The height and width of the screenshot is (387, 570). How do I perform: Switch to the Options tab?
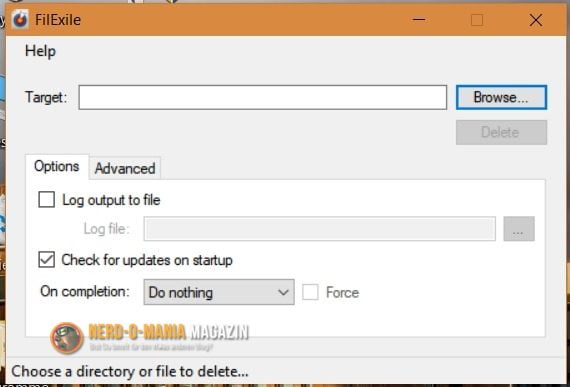pos(57,166)
